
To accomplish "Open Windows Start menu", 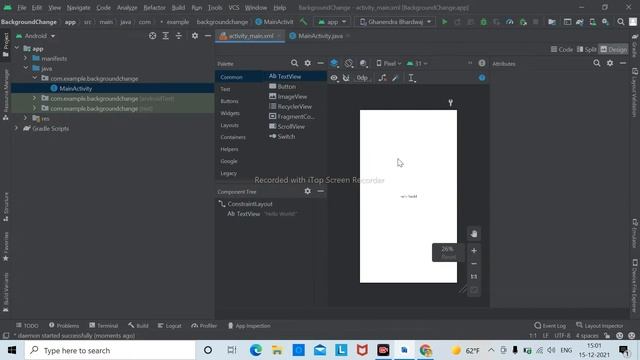I will pyautogui.click(x=12, y=350).
